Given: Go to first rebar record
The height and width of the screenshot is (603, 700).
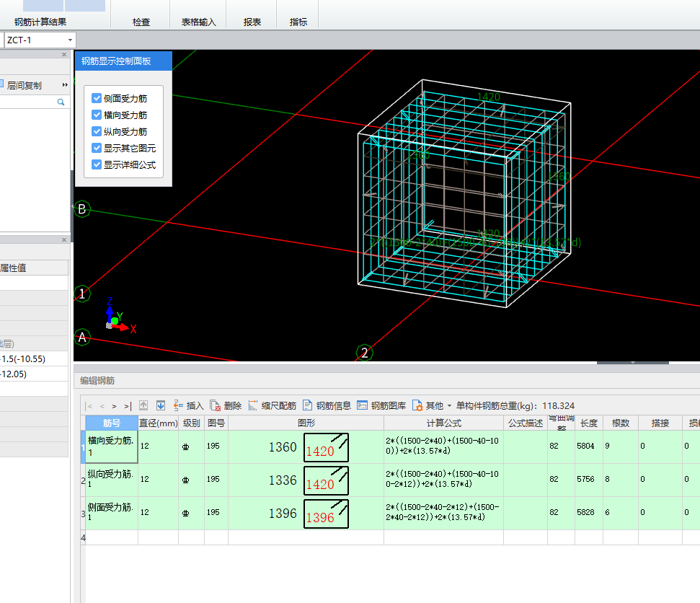Looking at the screenshot, I should pos(89,406).
